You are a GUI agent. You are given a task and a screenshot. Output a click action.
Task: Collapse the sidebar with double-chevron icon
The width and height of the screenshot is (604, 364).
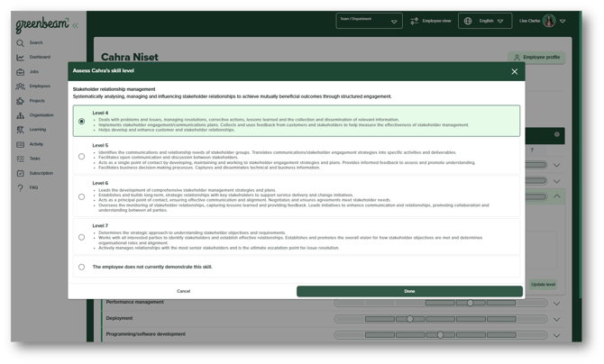point(74,25)
